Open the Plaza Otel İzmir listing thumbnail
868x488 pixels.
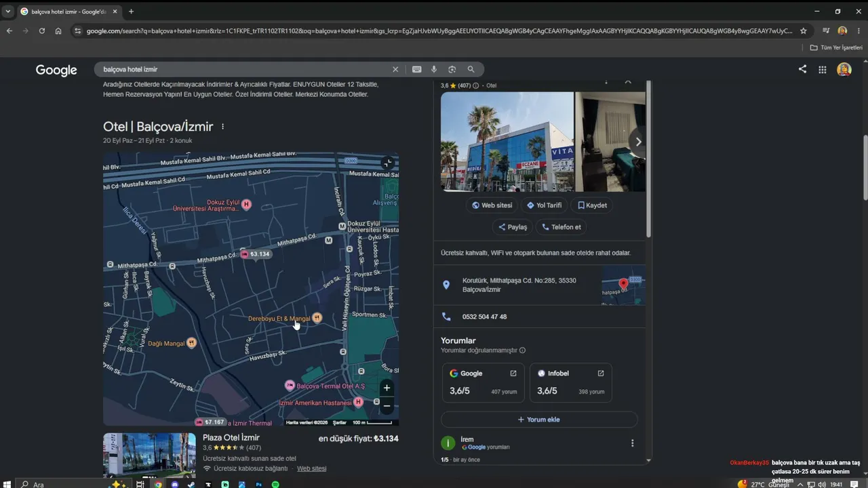149,455
